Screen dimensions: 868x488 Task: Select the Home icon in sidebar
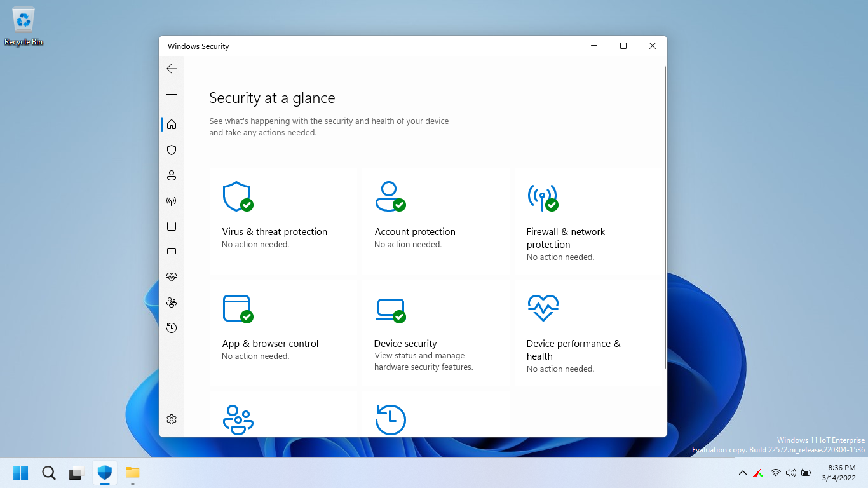pyautogui.click(x=172, y=125)
